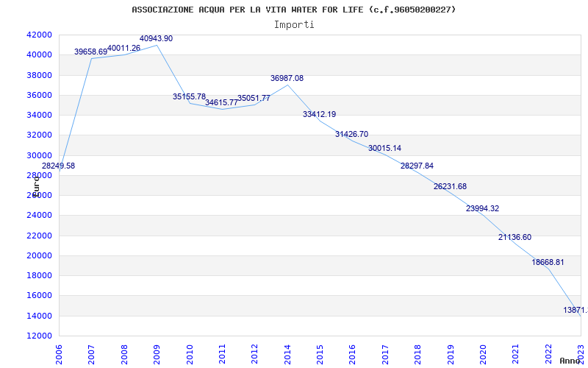The width and height of the screenshot is (588, 368).
Task: Click y-axis value 30000
Action: coord(39,155)
